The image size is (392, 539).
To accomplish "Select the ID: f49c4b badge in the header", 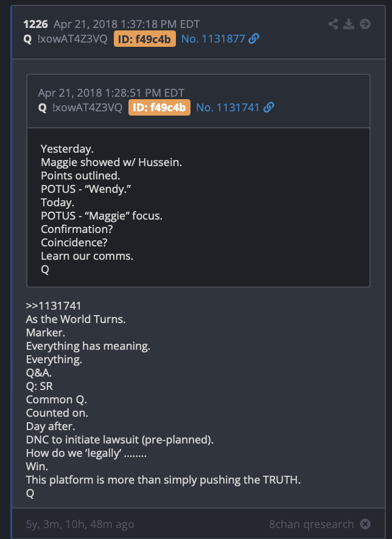I will [x=145, y=39].
